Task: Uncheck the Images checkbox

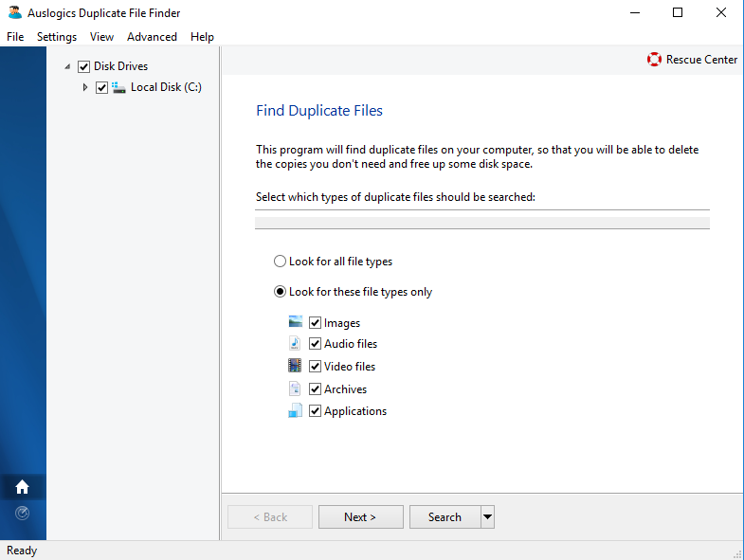Action: pyautogui.click(x=316, y=323)
